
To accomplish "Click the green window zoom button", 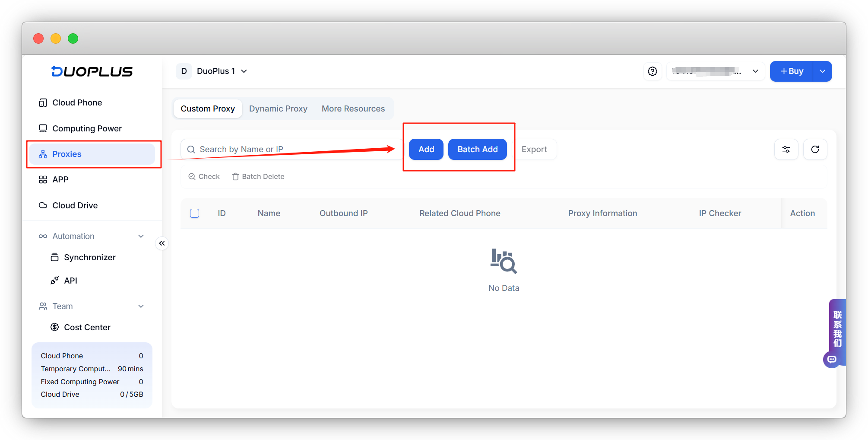I will [x=73, y=38].
